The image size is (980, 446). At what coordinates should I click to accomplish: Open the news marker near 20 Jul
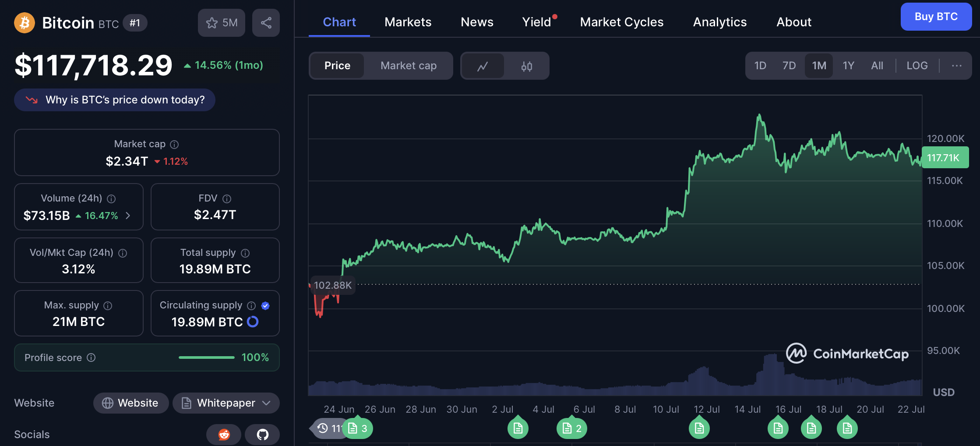(x=847, y=428)
